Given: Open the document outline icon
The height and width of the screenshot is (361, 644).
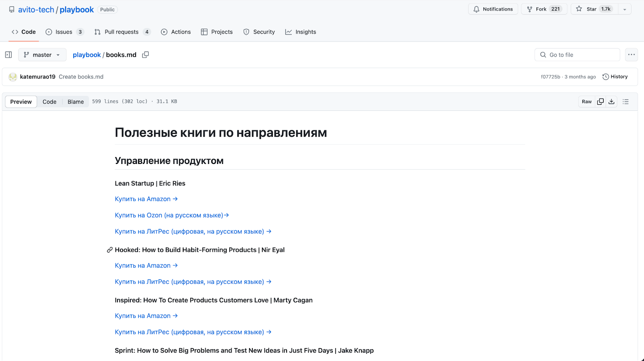Looking at the screenshot, I should (x=625, y=102).
